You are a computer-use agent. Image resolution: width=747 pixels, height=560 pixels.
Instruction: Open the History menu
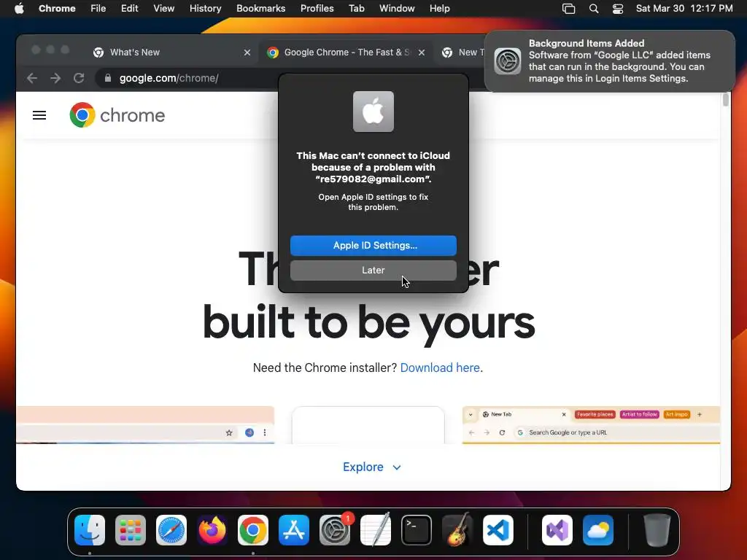[x=205, y=9]
